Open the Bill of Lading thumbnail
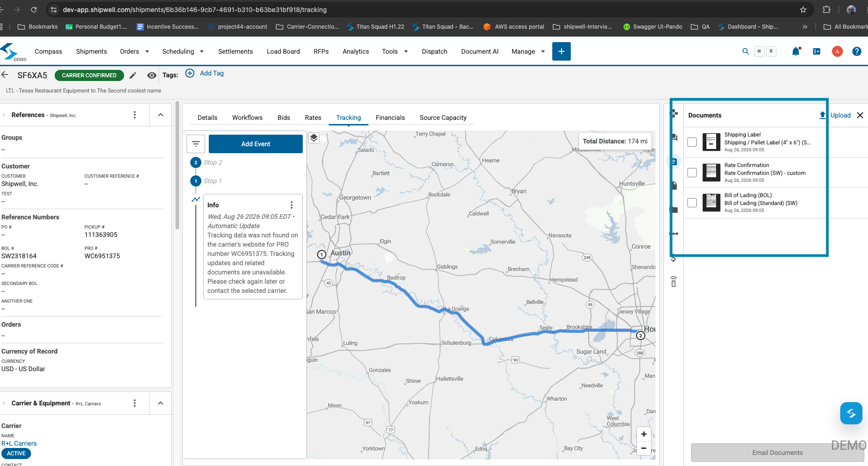 pyautogui.click(x=712, y=203)
